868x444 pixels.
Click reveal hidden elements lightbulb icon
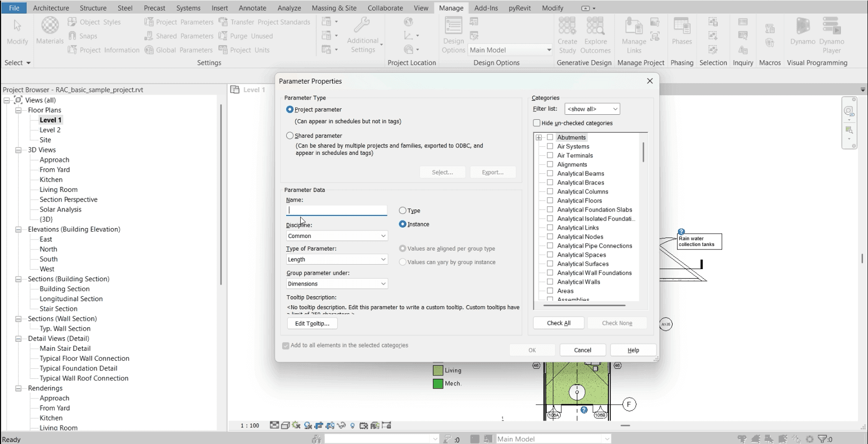[x=352, y=425]
